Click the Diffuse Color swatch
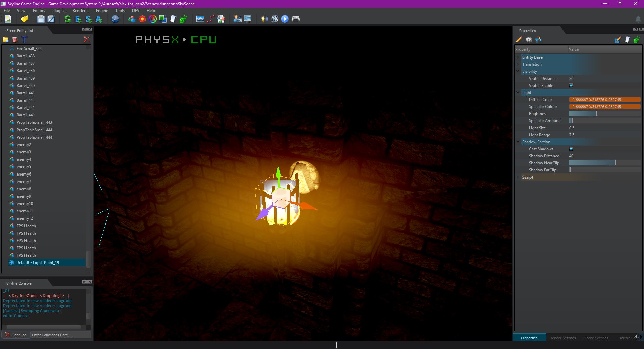 click(605, 100)
